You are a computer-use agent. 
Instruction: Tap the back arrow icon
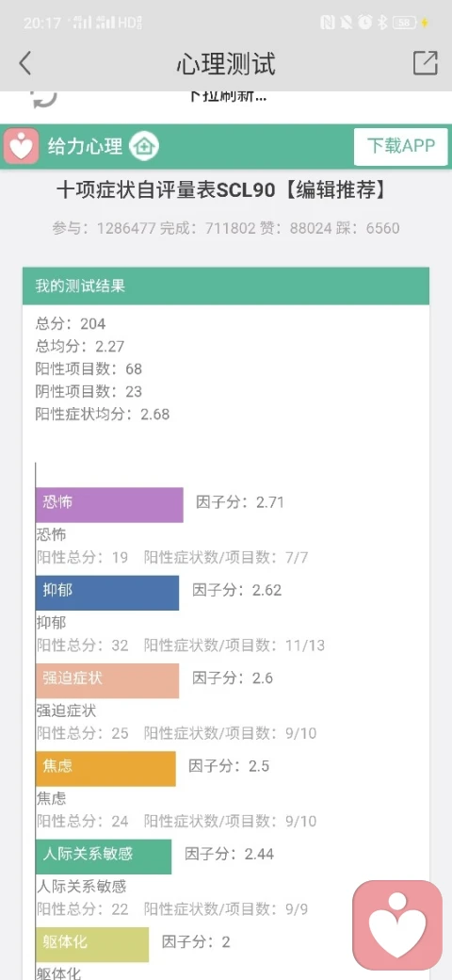point(25,63)
